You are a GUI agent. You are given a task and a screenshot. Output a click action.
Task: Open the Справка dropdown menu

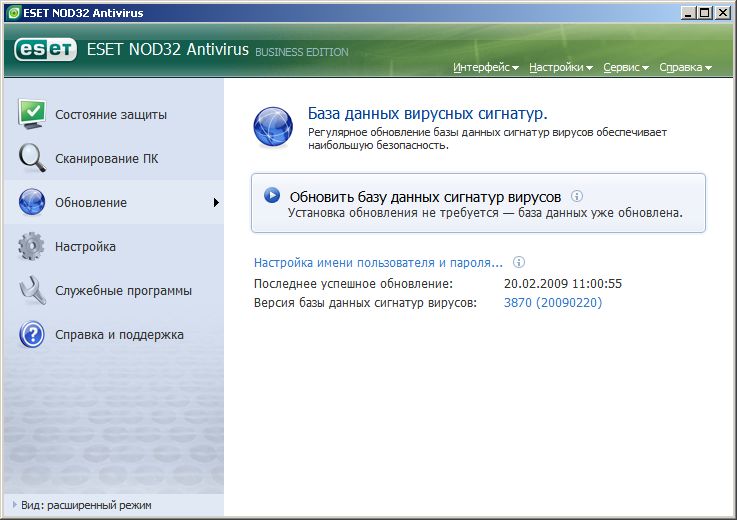coord(685,67)
